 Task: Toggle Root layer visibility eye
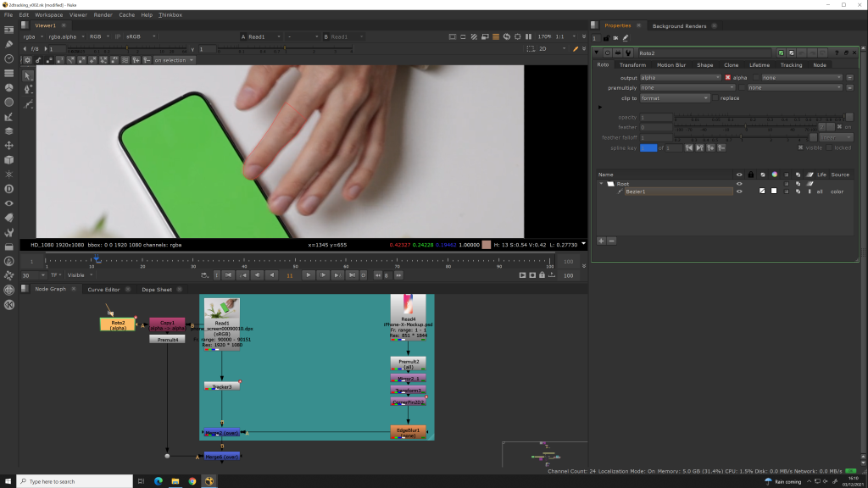tap(739, 184)
